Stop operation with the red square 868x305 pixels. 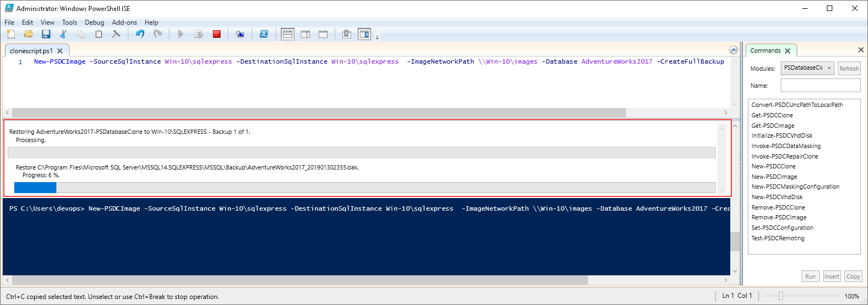(x=217, y=34)
